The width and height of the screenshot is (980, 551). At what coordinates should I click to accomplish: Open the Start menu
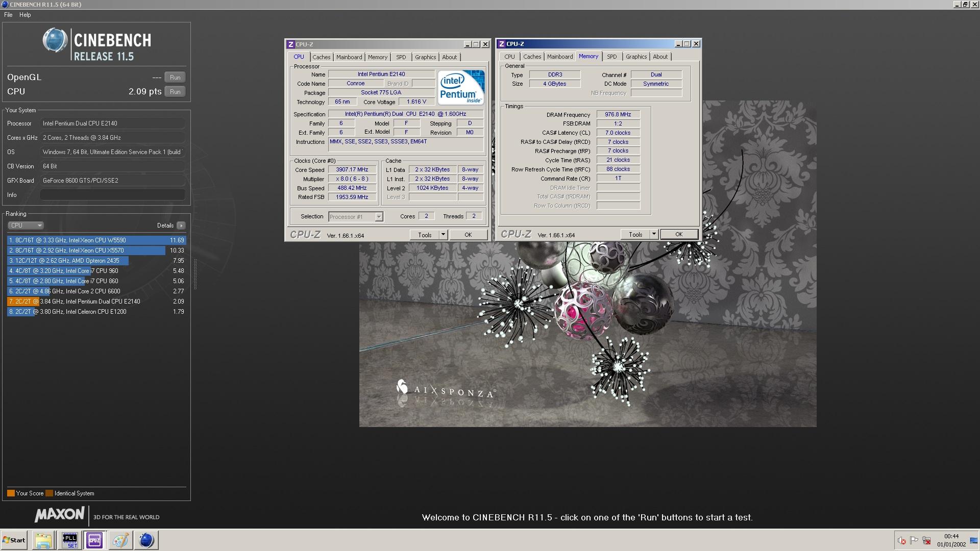14,540
